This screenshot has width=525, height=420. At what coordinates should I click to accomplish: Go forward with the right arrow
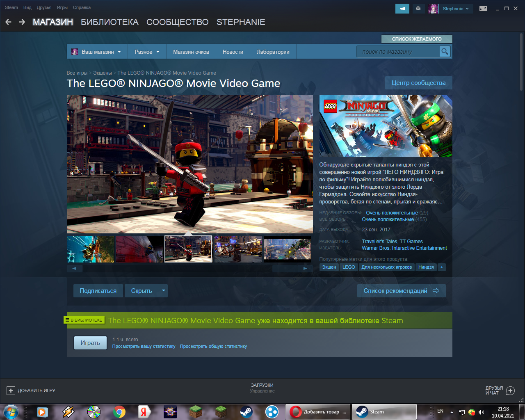point(22,22)
